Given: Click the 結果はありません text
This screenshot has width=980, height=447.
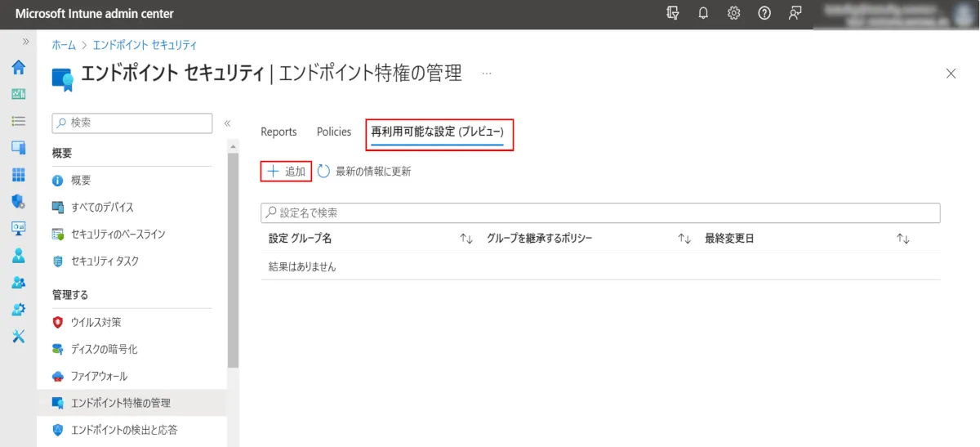Looking at the screenshot, I should pyautogui.click(x=302, y=266).
